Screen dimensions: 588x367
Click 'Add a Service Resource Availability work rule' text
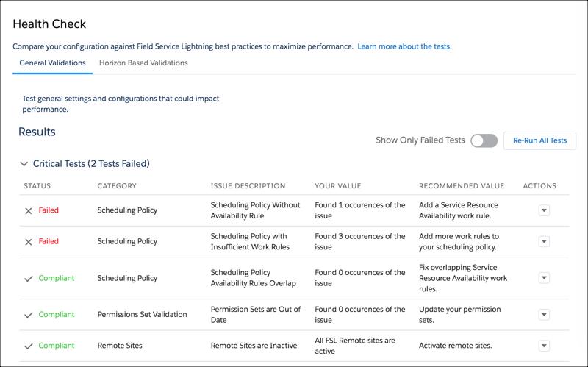coord(459,210)
